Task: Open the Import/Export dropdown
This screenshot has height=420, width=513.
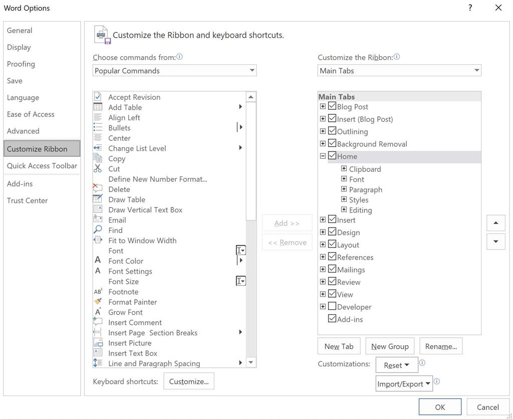Action: tap(404, 383)
